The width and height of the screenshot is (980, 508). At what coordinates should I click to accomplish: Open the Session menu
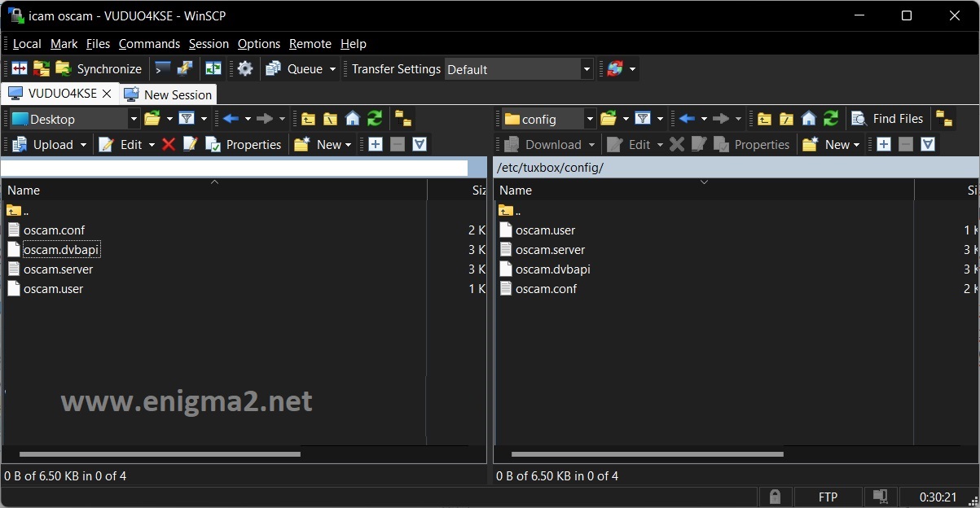(x=209, y=44)
